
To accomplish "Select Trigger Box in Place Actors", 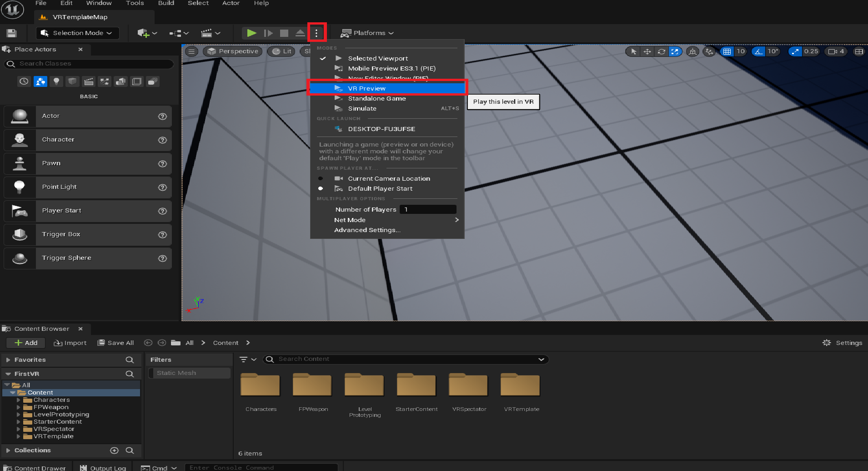I will point(88,234).
